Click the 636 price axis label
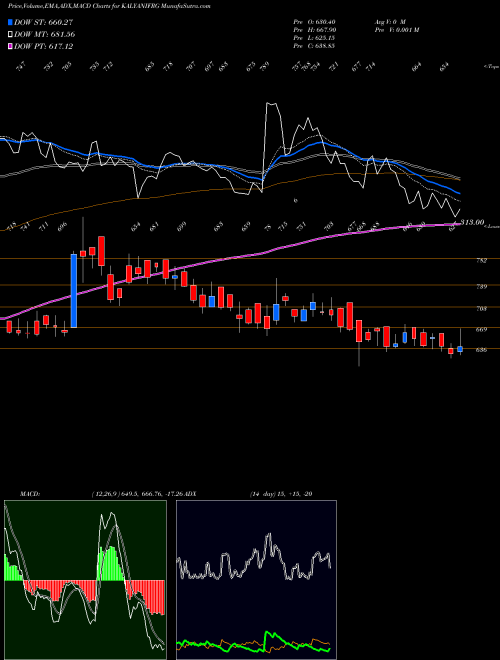Image resolution: width=500 pixels, height=660 pixels. 481,350
